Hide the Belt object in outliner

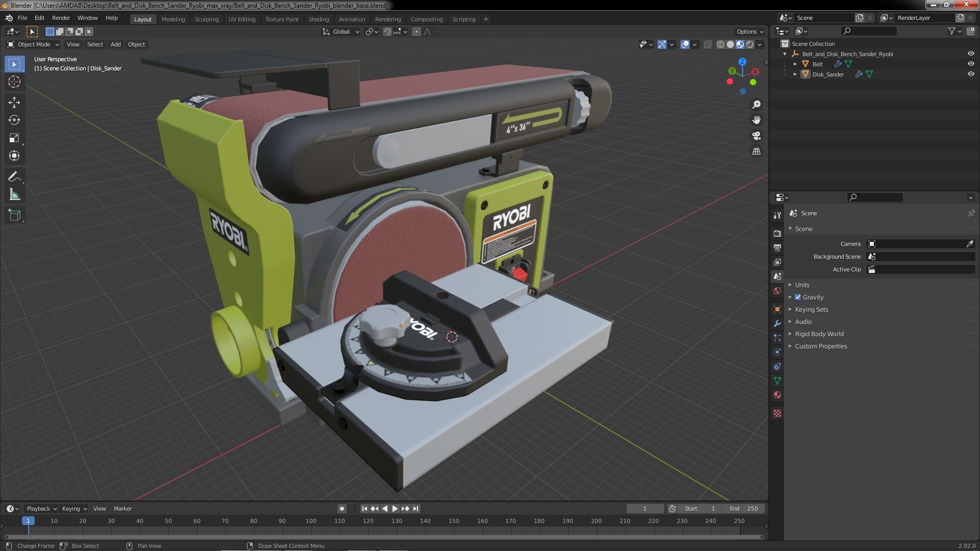(970, 64)
